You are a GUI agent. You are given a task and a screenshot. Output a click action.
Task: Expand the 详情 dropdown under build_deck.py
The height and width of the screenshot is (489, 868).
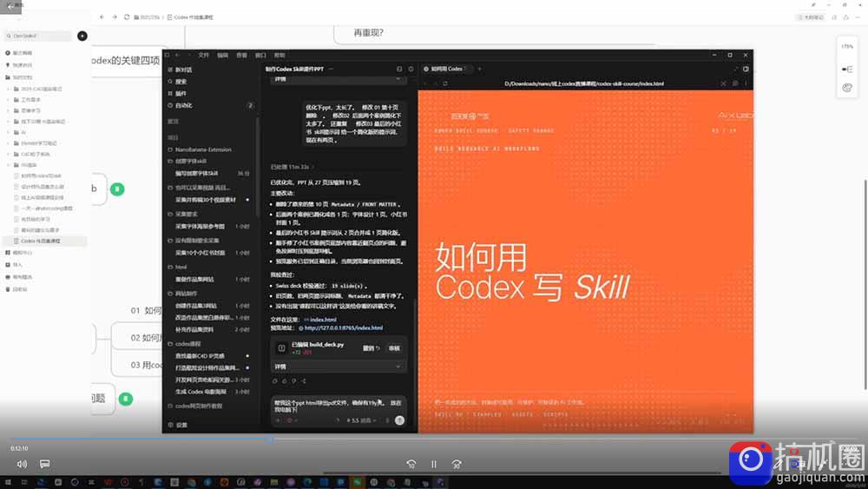point(339,366)
